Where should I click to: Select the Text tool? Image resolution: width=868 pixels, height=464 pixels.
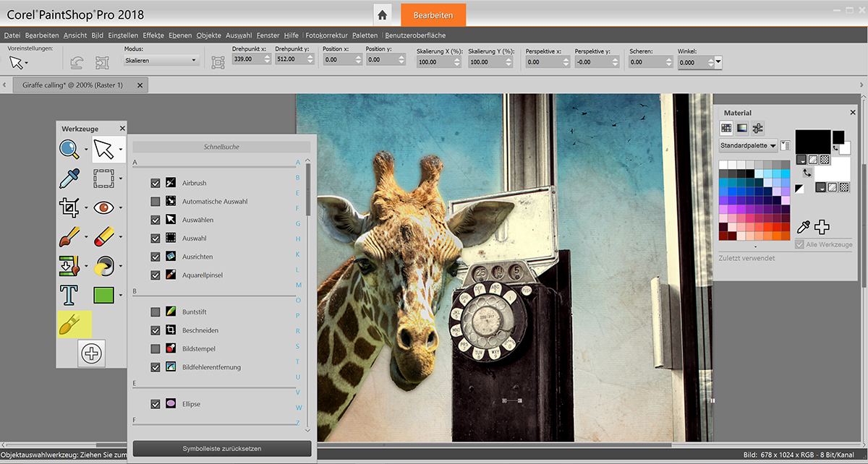click(x=69, y=295)
